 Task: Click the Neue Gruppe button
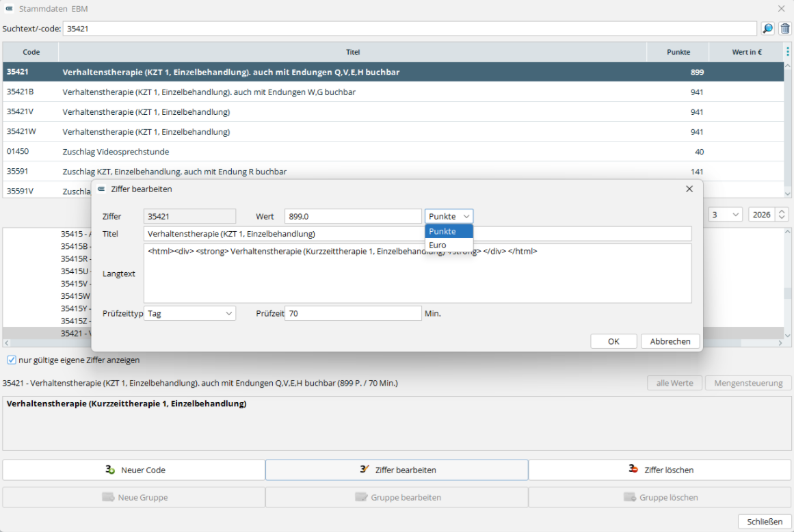(133, 497)
